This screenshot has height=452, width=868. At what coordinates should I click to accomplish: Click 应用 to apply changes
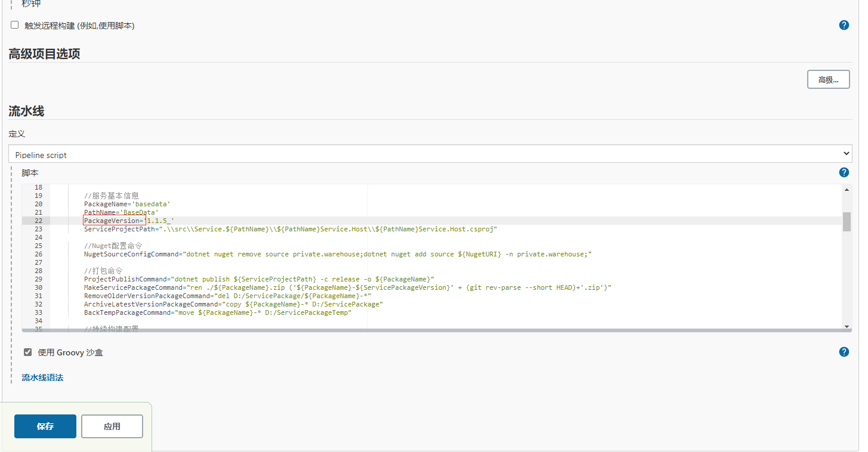tap(112, 426)
